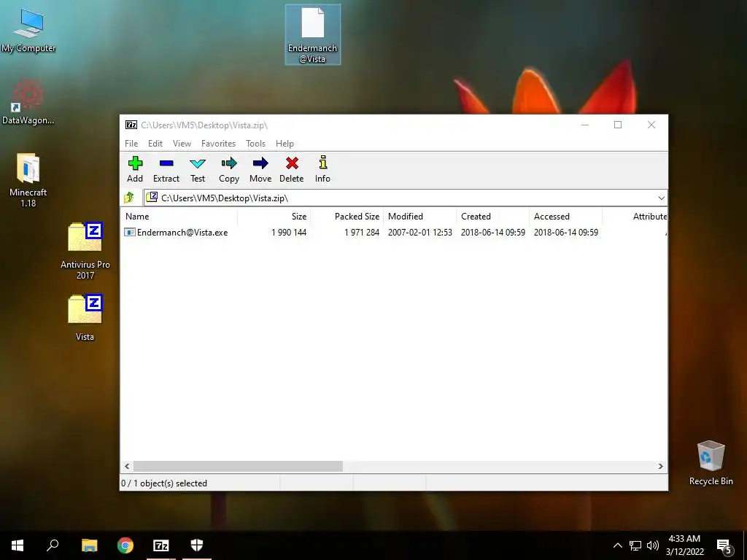Select the Antivirus Pro 2017 archive icon
This screenshot has height=560, width=747.
(x=85, y=251)
